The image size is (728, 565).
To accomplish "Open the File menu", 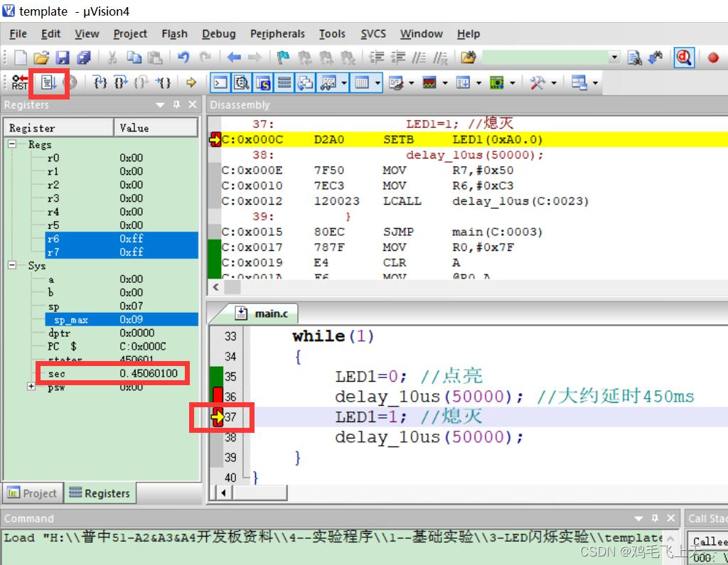I will [x=18, y=34].
